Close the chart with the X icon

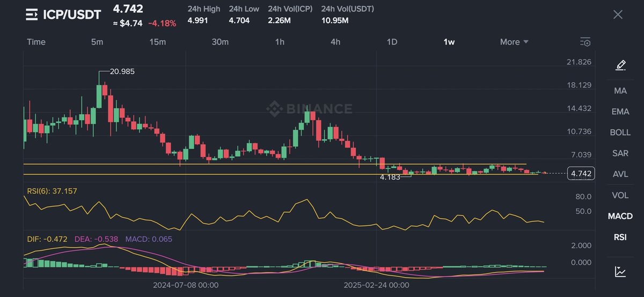618,14
